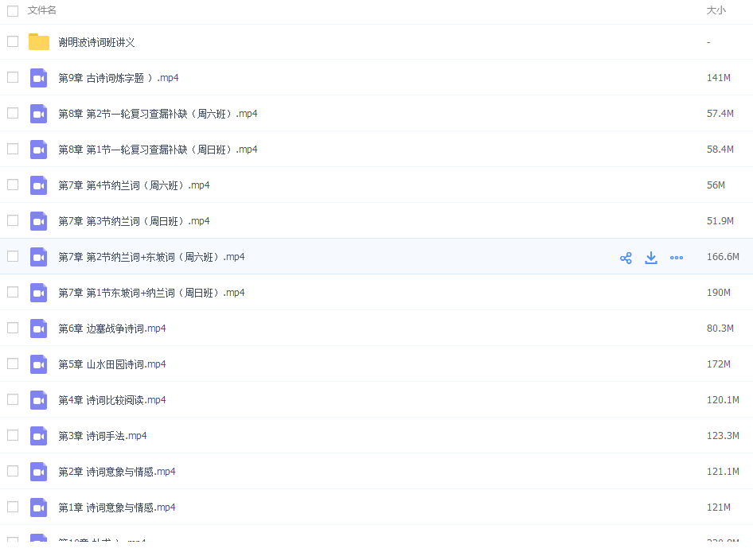Click video icon of 第7章 第4节纳兰词

(38, 185)
